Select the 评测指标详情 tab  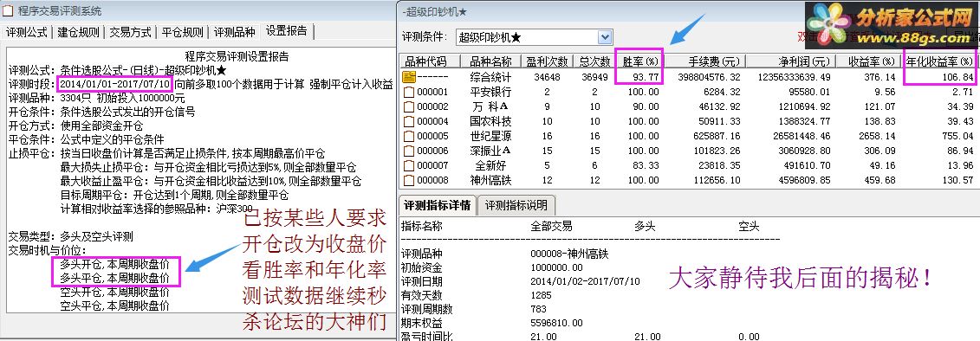point(437,205)
